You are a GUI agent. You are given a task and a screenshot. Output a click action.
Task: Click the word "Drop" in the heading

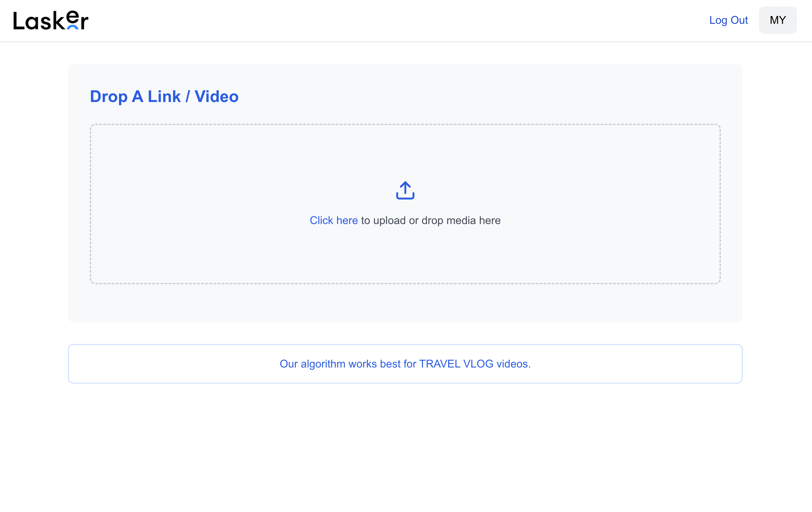tap(108, 97)
